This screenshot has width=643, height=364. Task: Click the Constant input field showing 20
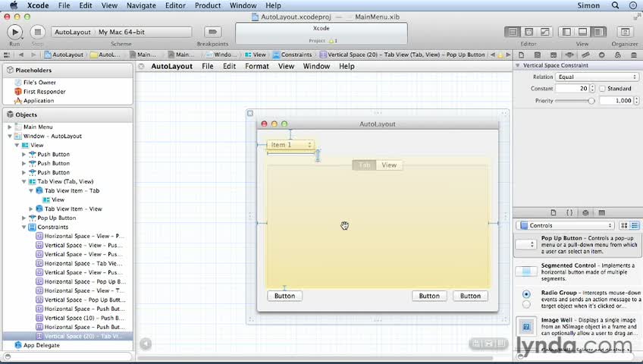pyautogui.click(x=572, y=89)
